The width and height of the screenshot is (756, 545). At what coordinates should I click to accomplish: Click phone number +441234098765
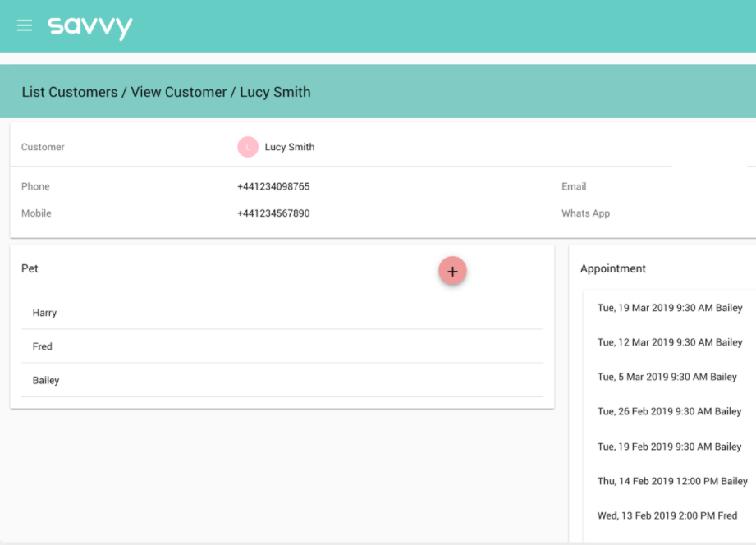tap(273, 186)
